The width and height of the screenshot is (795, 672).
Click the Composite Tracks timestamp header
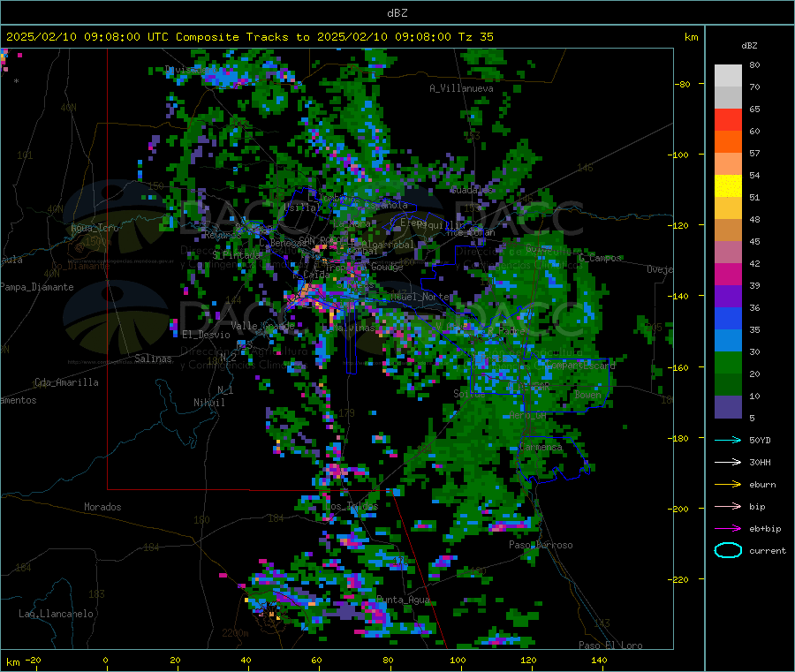pos(249,37)
